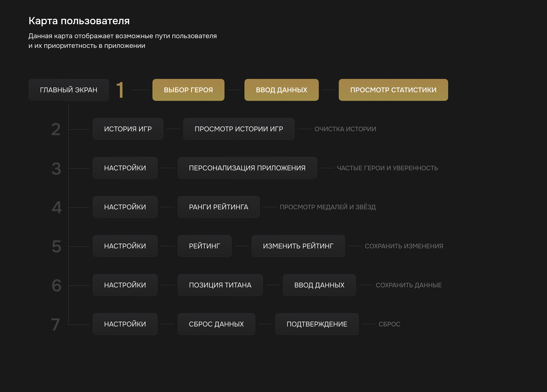This screenshot has width=547, height=392.
Task: Select the ПОДТВЕРЖДЕНИЕ box
Action: point(317,324)
